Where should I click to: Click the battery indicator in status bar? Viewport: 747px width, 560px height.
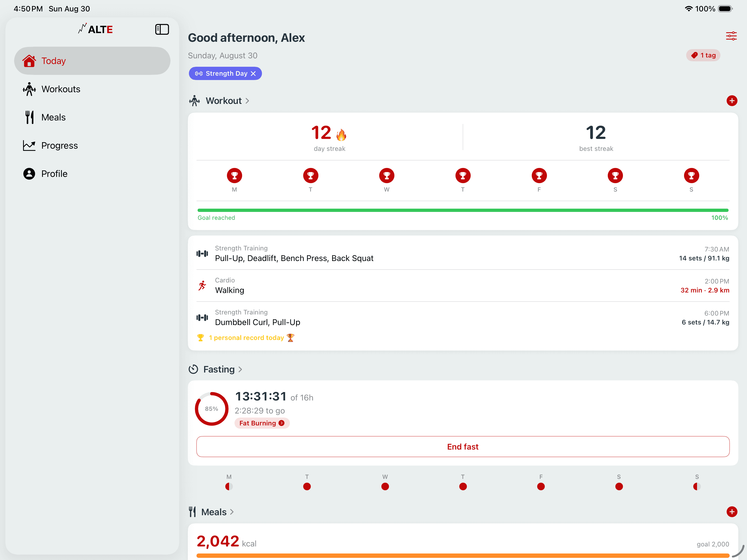coord(725,9)
